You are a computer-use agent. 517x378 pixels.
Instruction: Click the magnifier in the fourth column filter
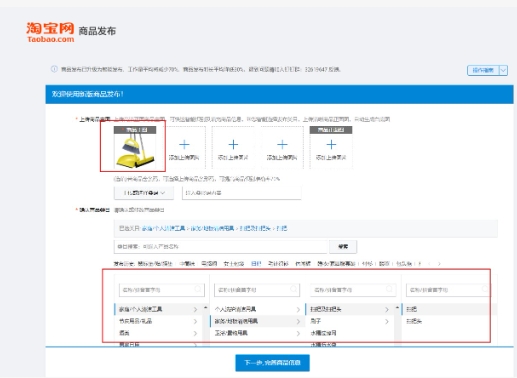pos(485,289)
